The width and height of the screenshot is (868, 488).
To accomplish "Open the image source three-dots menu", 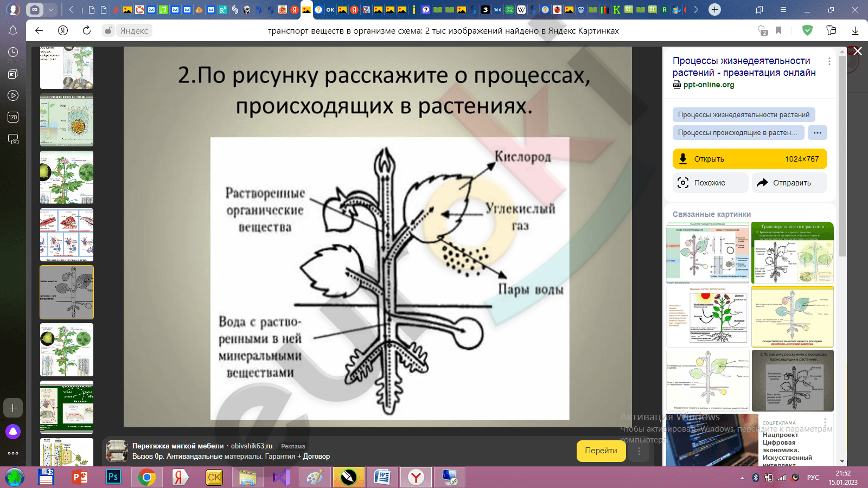I will click(x=829, y=61).
